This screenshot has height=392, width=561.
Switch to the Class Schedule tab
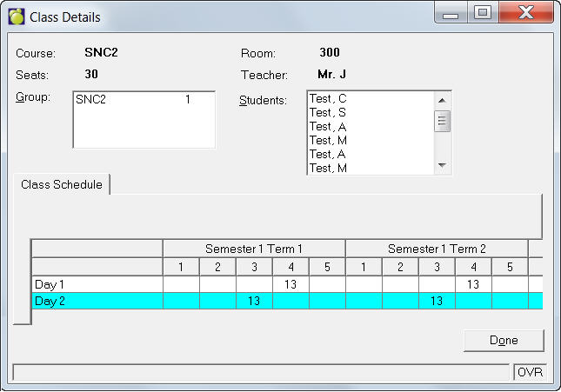[x=62, y=184]
